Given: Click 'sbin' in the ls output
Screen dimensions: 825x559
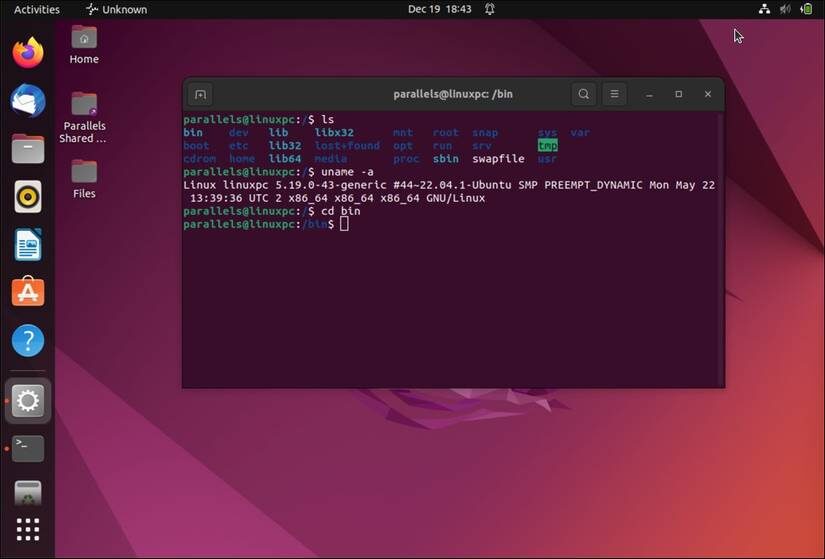Looking at the screenshot, I should click(x=446, y=159).
